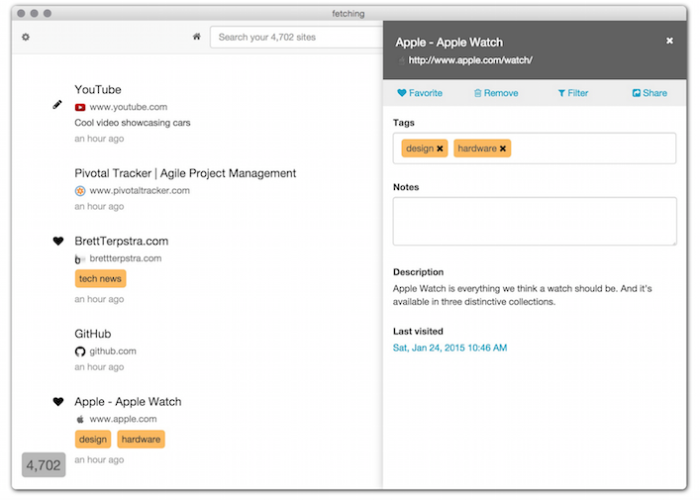The image size is (700, 500).
Task: Open the GitHub entry title
Action: [x=93, y=334]
